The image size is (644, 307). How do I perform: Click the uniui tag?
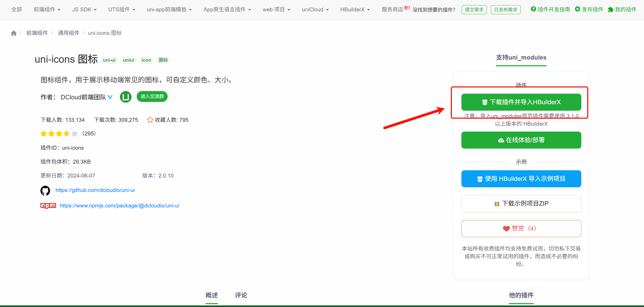coord(128,60)
